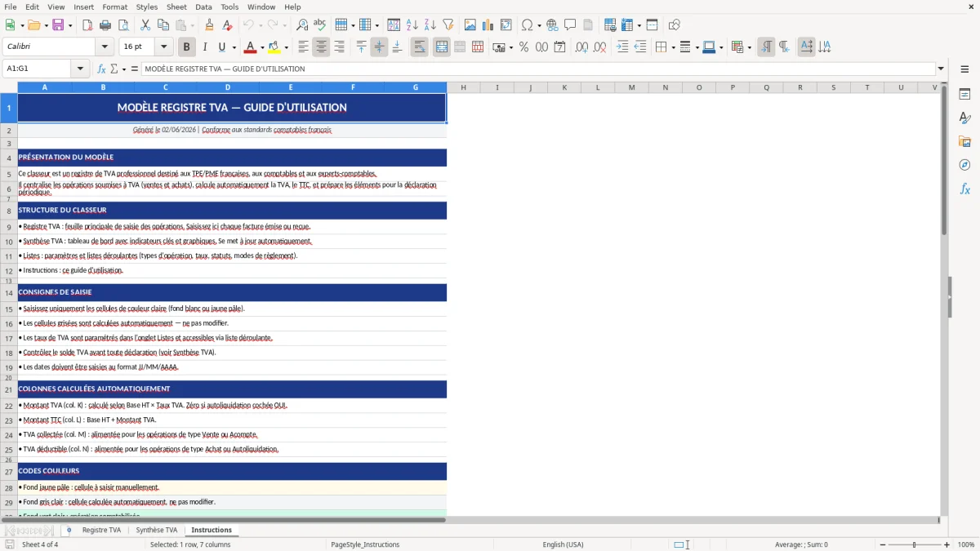Click the Insert Special Character omega icon
Screen dimensions: 980x551
tap(527, 25)
